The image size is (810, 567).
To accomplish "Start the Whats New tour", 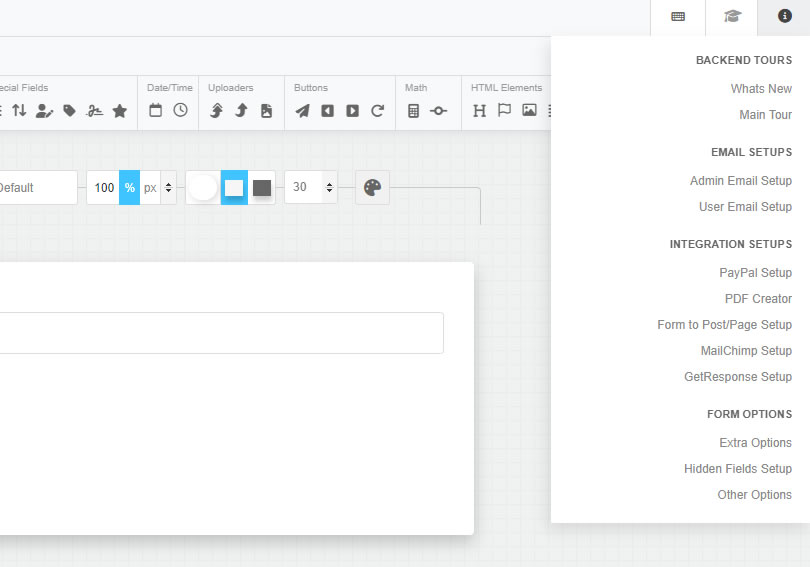I will [x=761, y=89].
